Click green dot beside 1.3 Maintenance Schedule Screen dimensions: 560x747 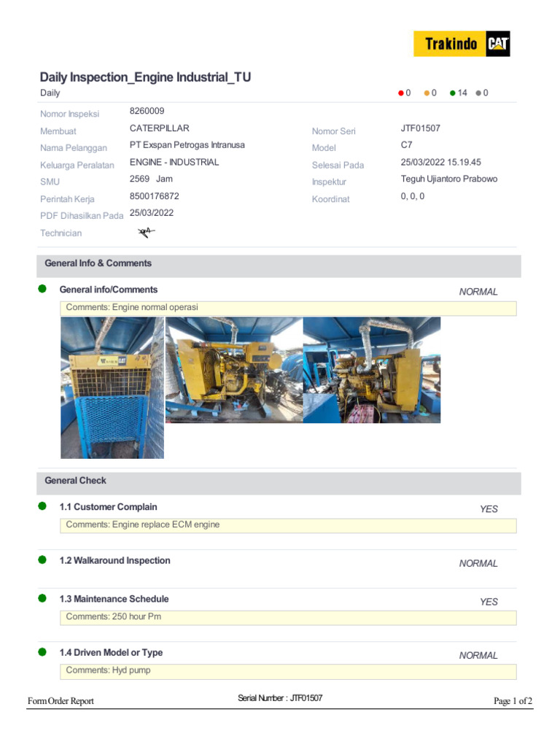[42, 598]
